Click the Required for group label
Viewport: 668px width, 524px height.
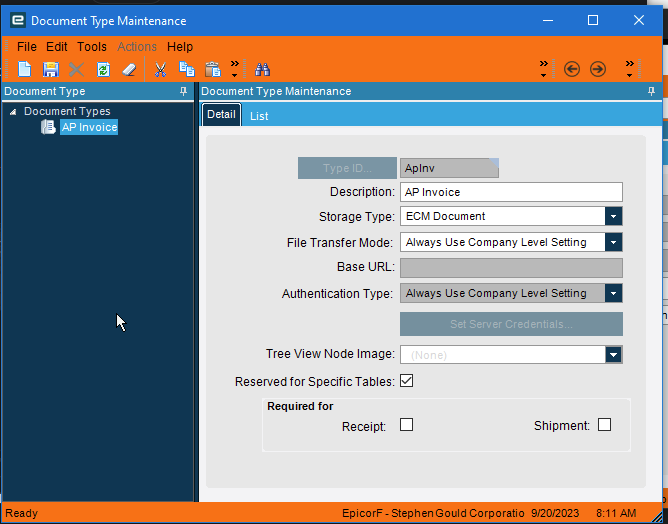coord(300,406)
